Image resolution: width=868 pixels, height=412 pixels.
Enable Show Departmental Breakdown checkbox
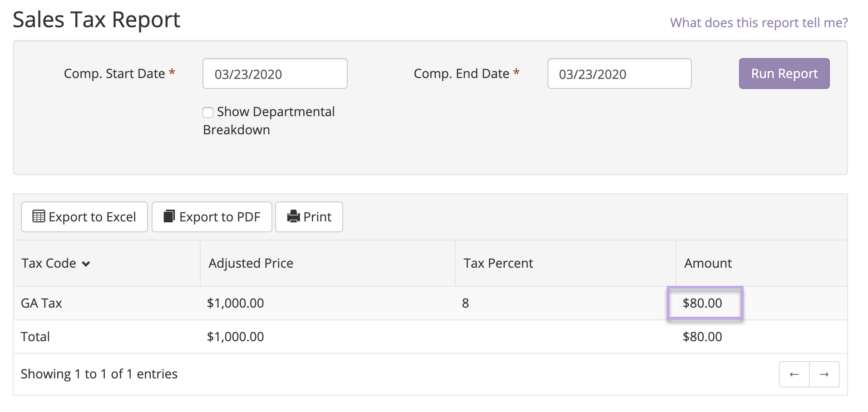(x=208, y=112)
